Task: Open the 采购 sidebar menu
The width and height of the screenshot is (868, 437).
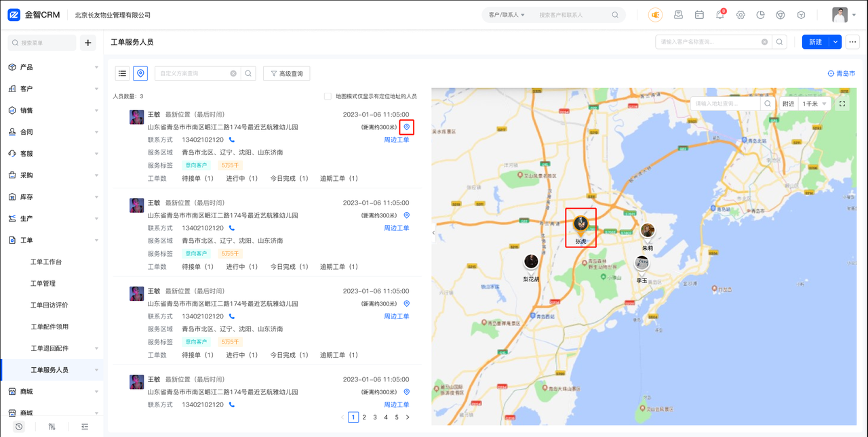Action: tap(52, 175)
